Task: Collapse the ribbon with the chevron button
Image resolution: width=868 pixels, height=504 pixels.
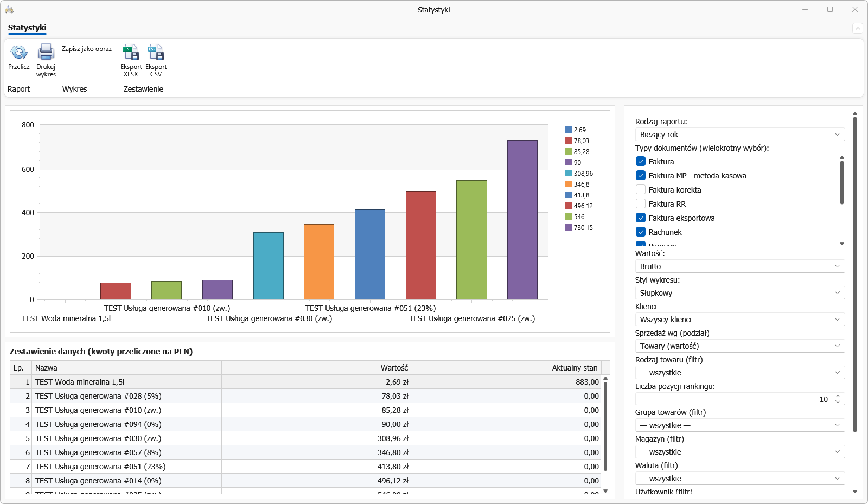Action: point(857,28)
